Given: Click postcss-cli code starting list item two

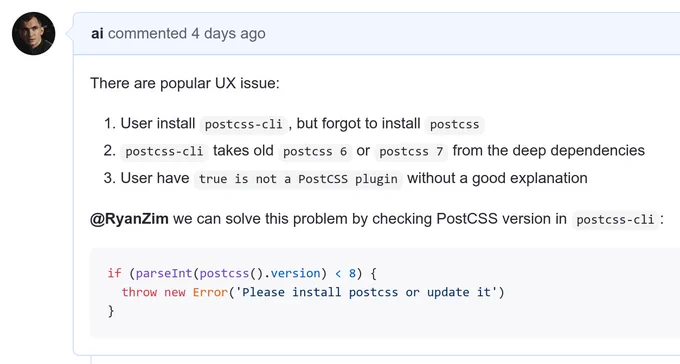Looking at the screenshot, I should [x=164, y=151].
